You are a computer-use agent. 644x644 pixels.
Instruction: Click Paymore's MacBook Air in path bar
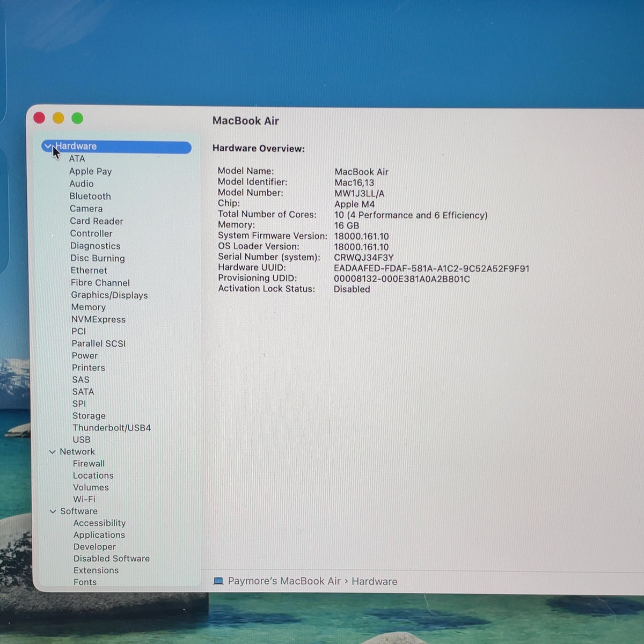pyautogui.click(x=284, y=581)
